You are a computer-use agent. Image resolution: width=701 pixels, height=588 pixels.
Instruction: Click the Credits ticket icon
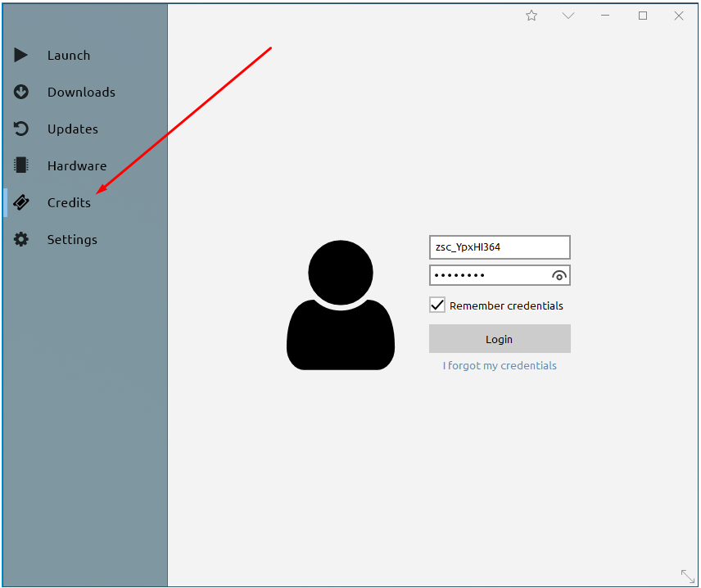[21, 202]
